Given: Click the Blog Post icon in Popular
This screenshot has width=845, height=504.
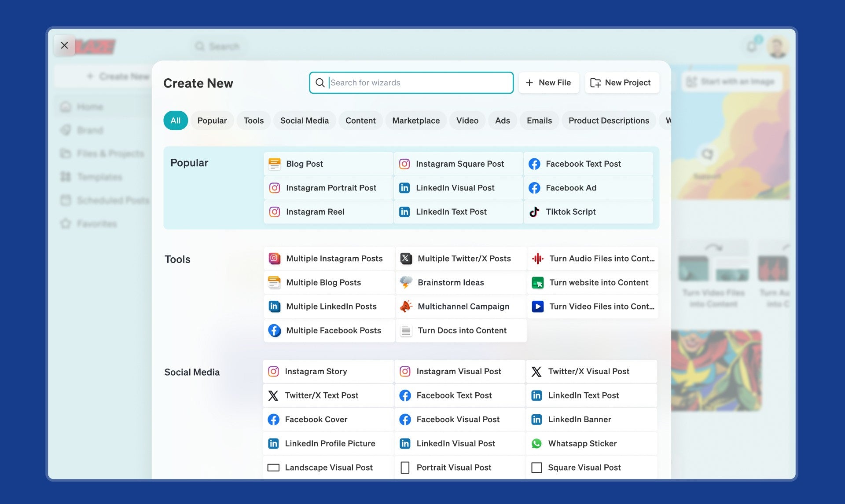Looking at the screenshot, I should (275, 164).
